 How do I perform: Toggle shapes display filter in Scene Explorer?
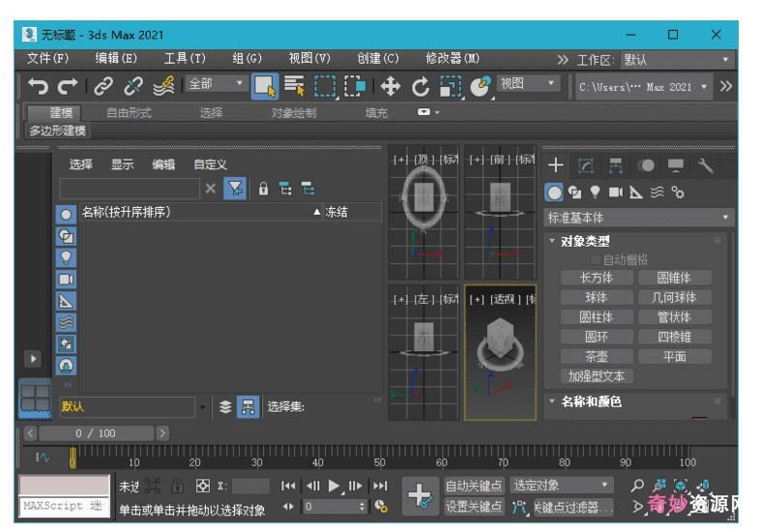pyautogui.click(x=66, y=236)
